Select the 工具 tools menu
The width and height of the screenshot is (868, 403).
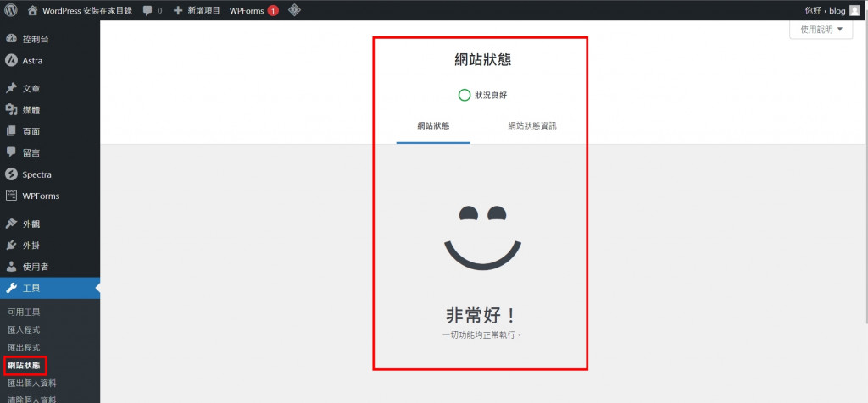[50, 288]
